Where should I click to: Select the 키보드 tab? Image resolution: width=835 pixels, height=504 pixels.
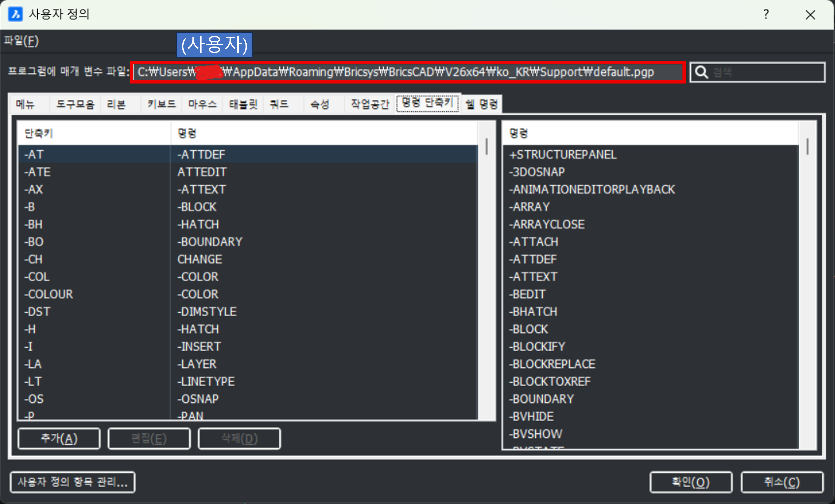[162, 104]
